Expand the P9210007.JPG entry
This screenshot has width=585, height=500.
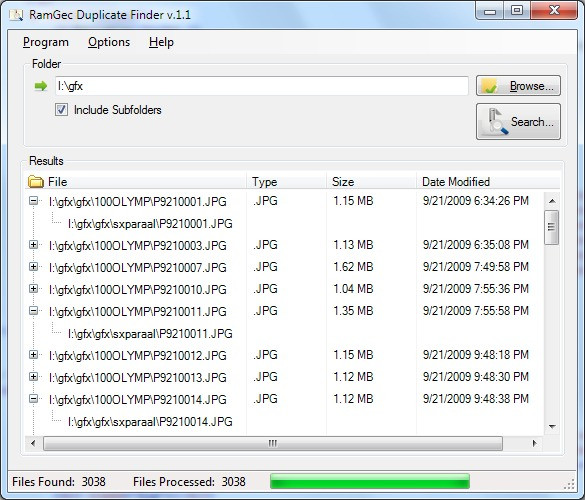(x=34, y=267)
